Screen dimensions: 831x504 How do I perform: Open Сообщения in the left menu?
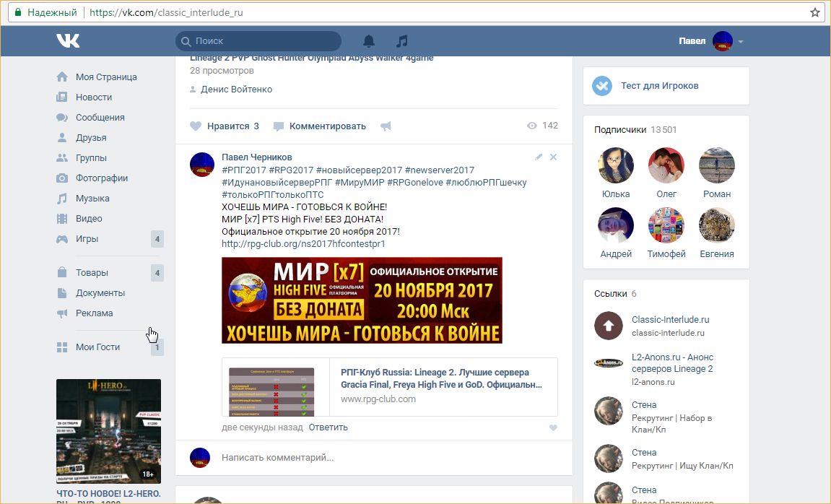[x=100, y=117]
